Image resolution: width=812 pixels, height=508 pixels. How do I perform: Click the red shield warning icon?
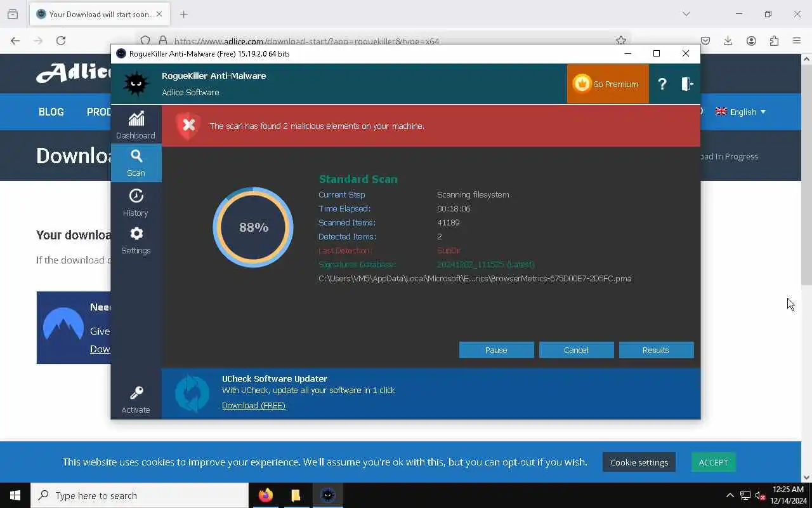(188, 126)
